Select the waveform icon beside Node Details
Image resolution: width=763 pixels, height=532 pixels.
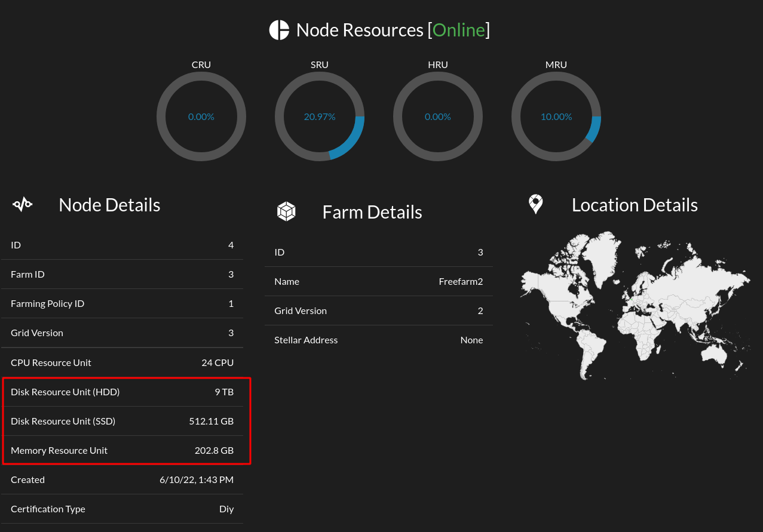tap(22, 204)
